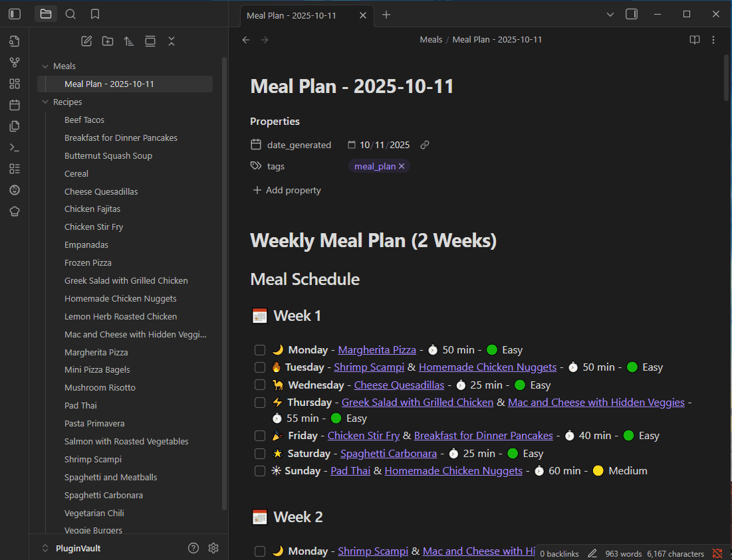
Task: Click sync status icon in status bar
Action: point(717,553)
